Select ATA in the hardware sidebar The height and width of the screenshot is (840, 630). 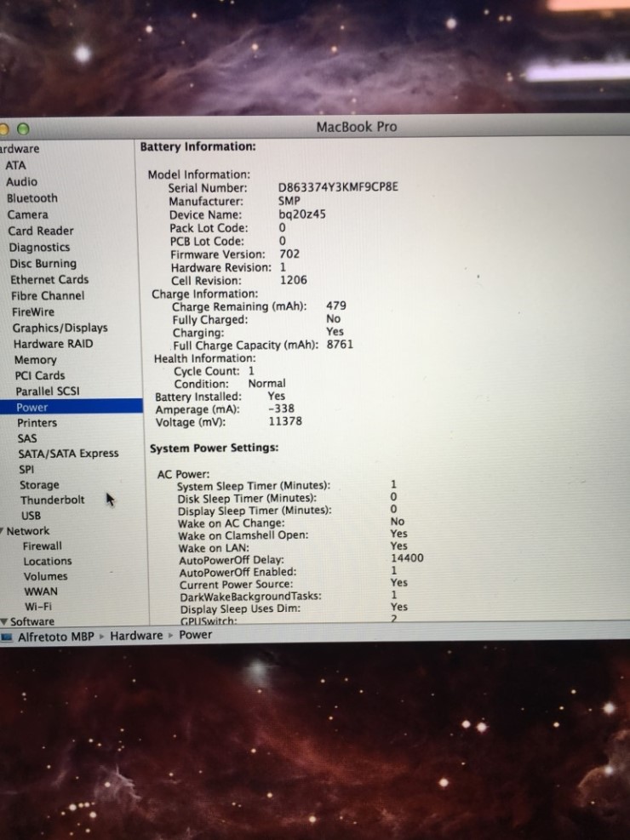[x=15, y=166]
